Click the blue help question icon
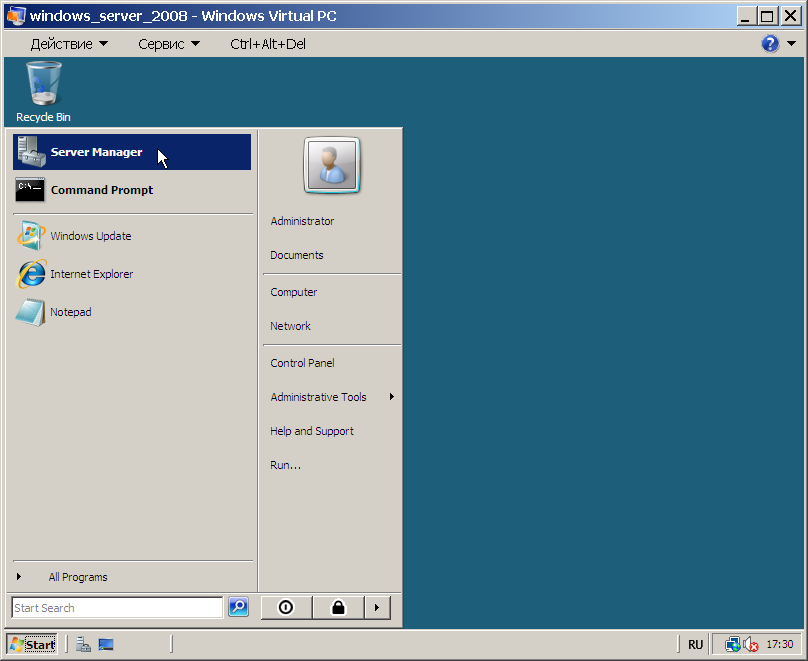The image size is (808, 661). click(x=770, y=44)
